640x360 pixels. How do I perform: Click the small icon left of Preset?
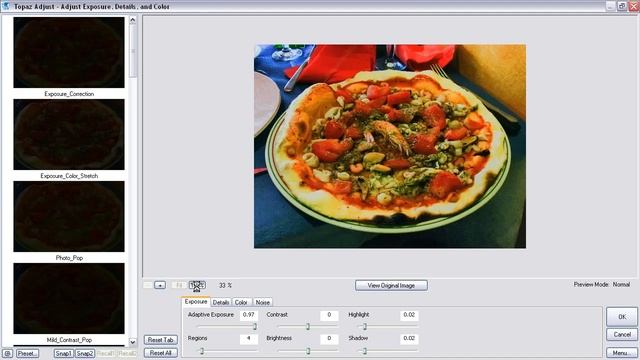[7, 353]
